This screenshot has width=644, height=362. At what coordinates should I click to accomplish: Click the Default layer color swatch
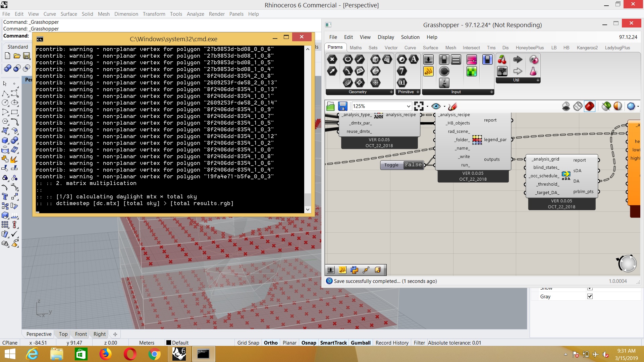pos(169,343)
